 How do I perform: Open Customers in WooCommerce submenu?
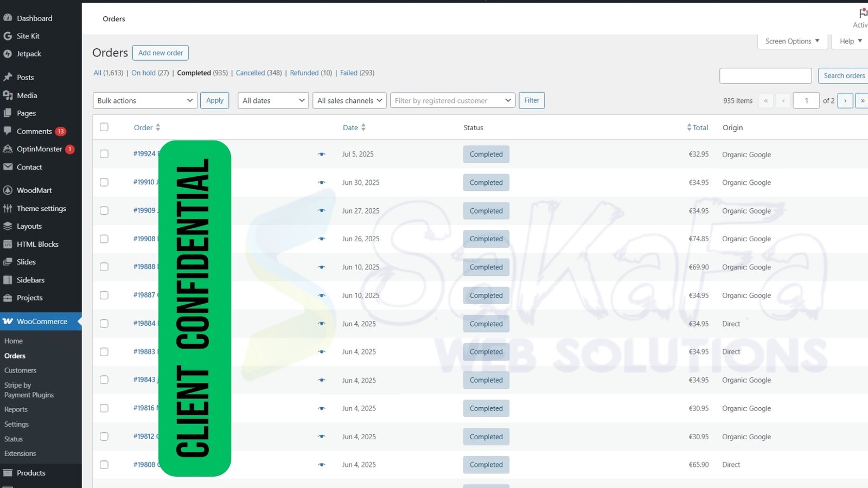pyautogui.click(x=21, y=370)
